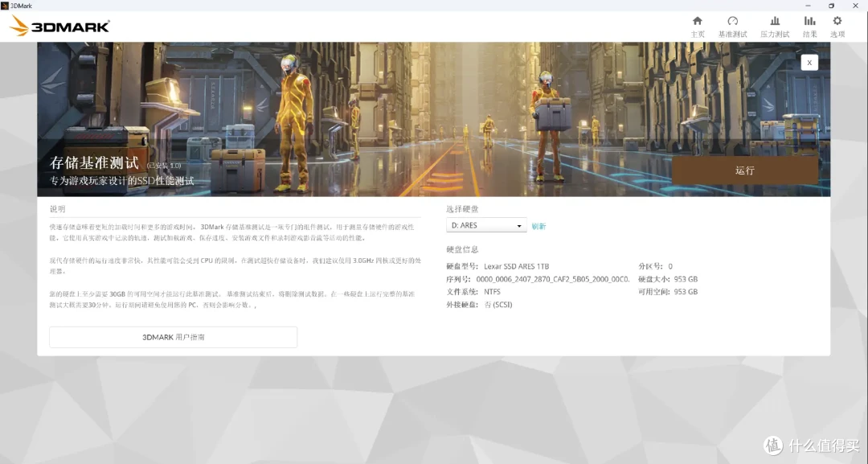Click the dropdown arrow of drive selector
This screenshot has width=868, height=464.
click(x=519, y=226)
